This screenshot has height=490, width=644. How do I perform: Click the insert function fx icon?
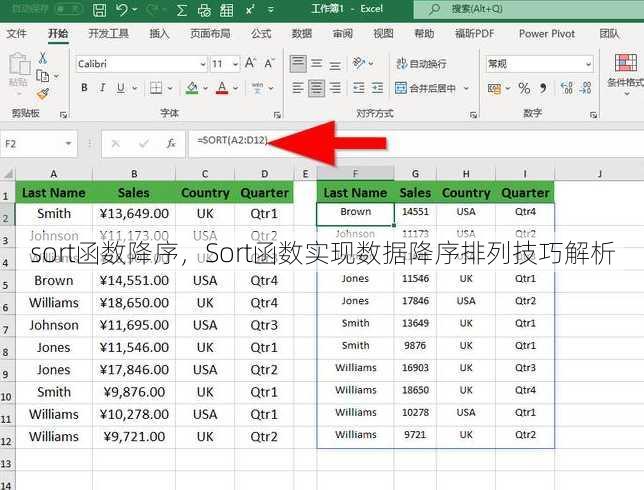(x=171, y=143)
